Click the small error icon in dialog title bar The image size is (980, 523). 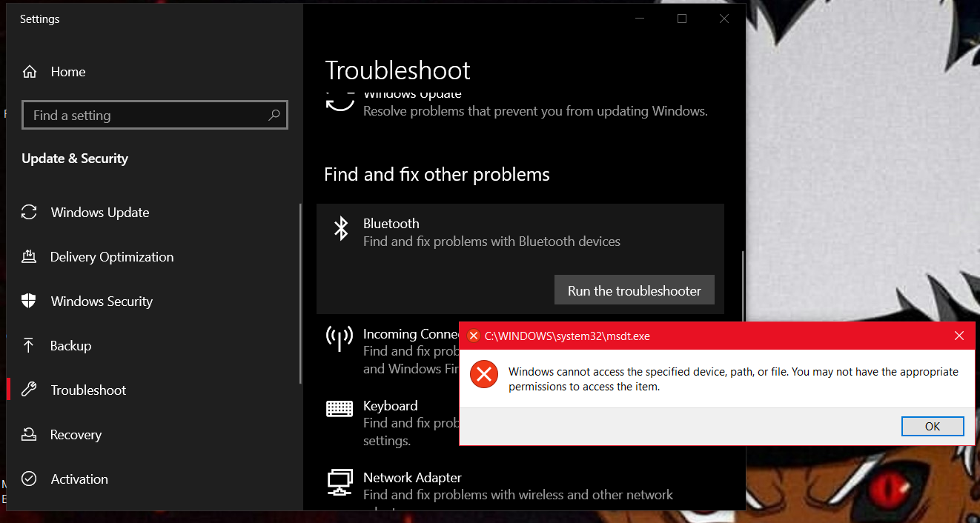pos(474,336)
